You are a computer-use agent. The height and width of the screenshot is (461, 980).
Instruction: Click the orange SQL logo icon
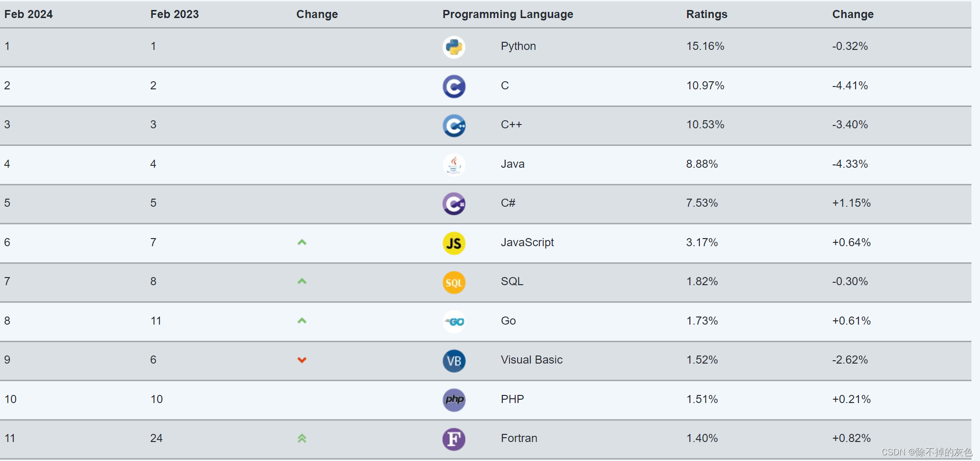click(x=454, y=282)
